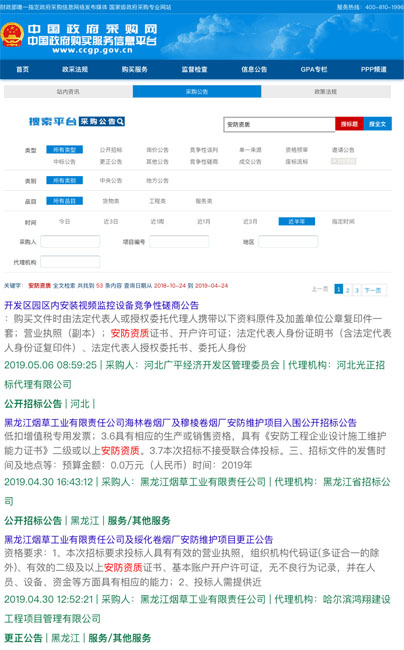The image size is (404, 650).
Task: Open 信息公告 navigation item
Action: [254, 69]
